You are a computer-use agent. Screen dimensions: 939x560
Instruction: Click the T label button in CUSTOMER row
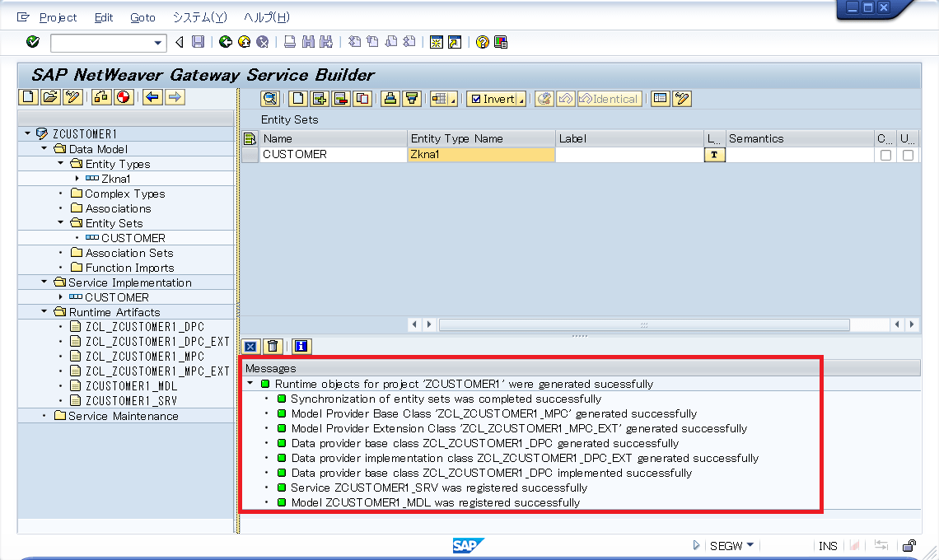714,155
